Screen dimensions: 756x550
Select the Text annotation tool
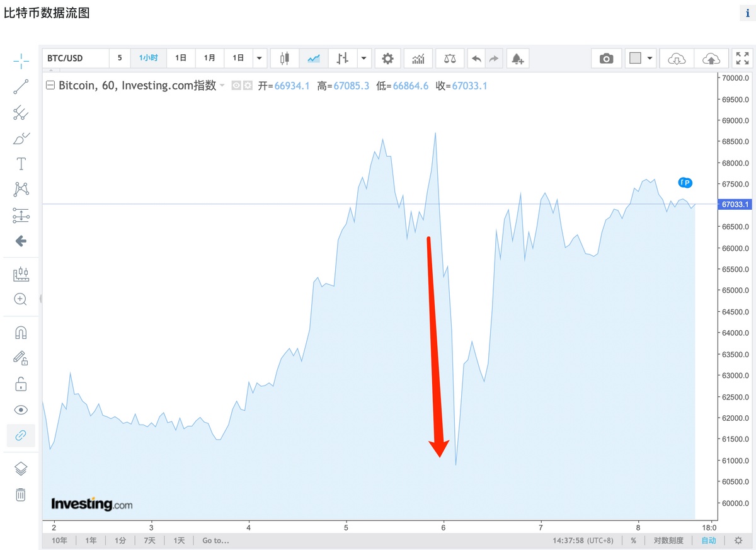(x=21, y=164)
